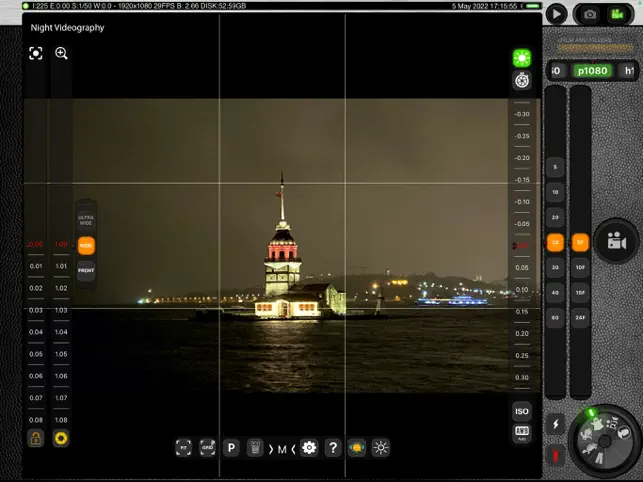Switch to photo camera mode
Screen dimensions: 643x482
click(x=590, y=14)
